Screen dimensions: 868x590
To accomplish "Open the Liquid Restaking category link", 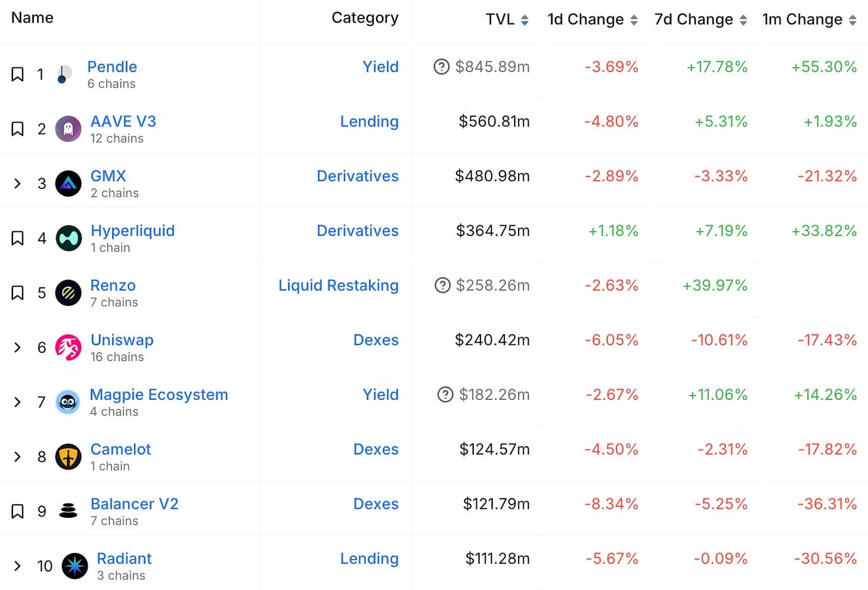I will tap(339, 285).
